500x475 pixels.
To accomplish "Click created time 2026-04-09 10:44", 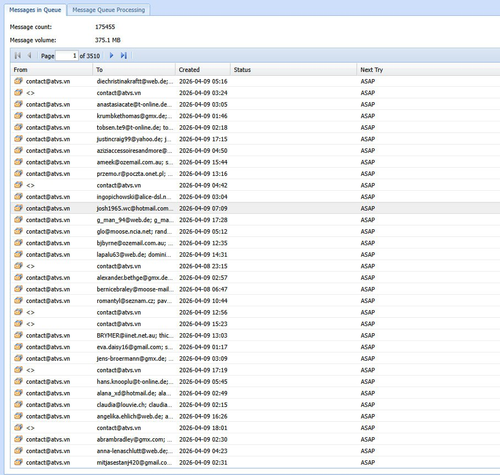I will click(x=203, y=301).
